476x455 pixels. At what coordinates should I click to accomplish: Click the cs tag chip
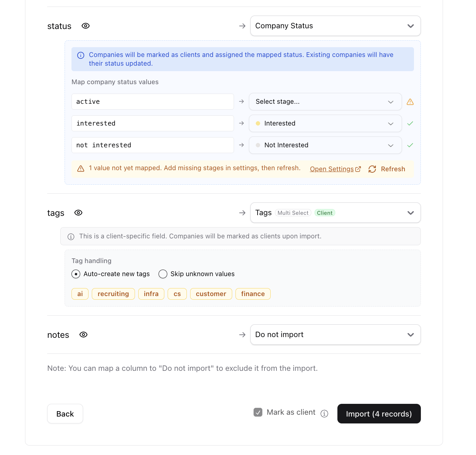coord(177,294)
